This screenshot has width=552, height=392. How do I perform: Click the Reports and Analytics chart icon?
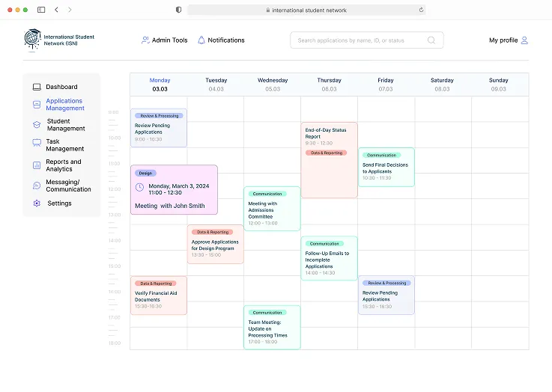37,165
